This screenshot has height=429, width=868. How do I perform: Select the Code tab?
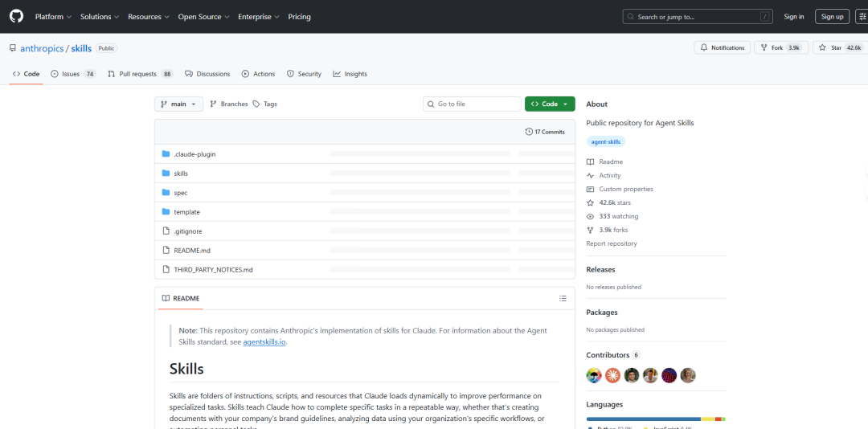point(26,74)
